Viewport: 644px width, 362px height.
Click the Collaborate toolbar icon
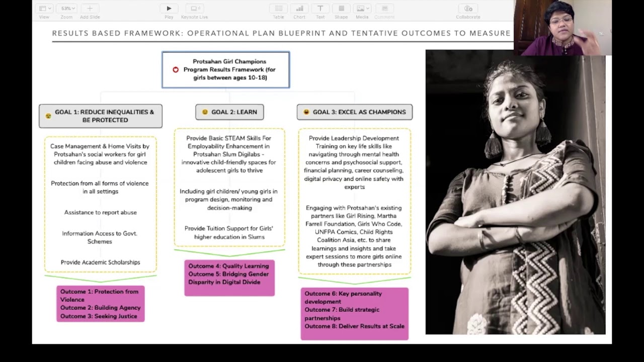click(x=468, y=9)
